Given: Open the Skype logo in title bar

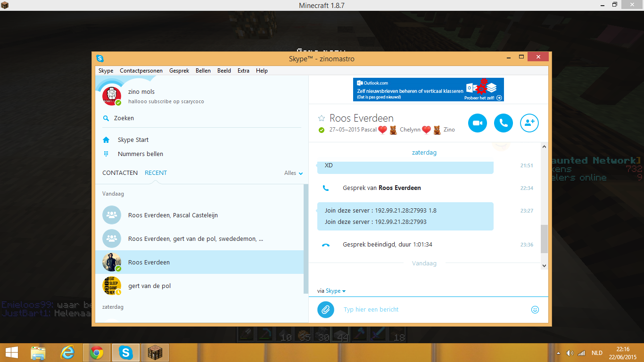Looking at the screenshot, I should [x=100, y=58].
